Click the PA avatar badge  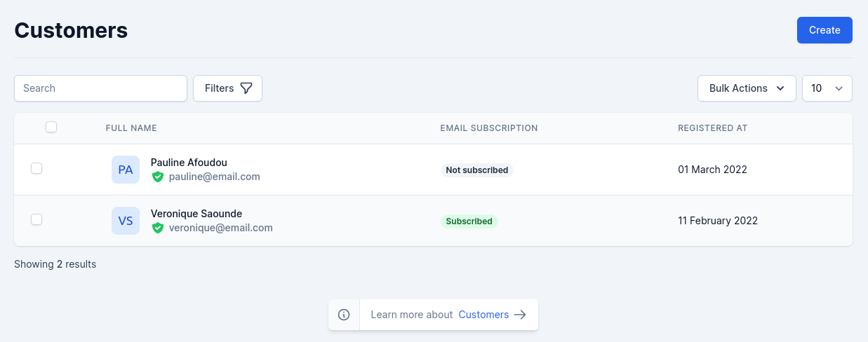pyautogui.click(x=126, y=170)
